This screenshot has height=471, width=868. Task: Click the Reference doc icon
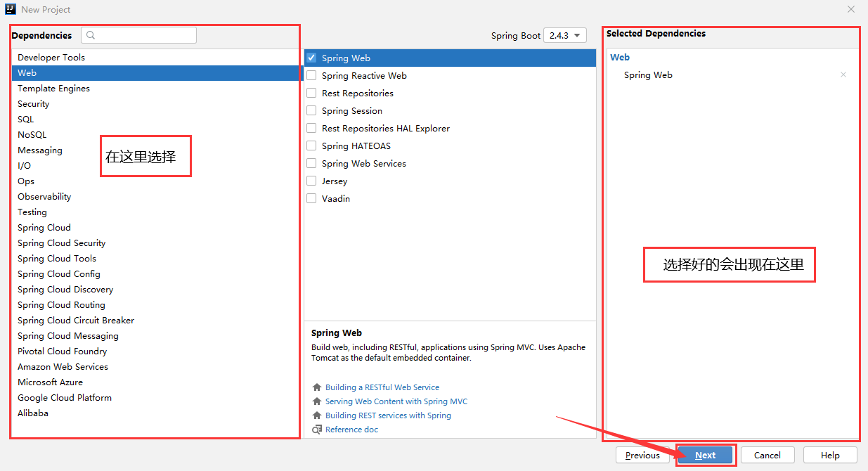(317, 430)
